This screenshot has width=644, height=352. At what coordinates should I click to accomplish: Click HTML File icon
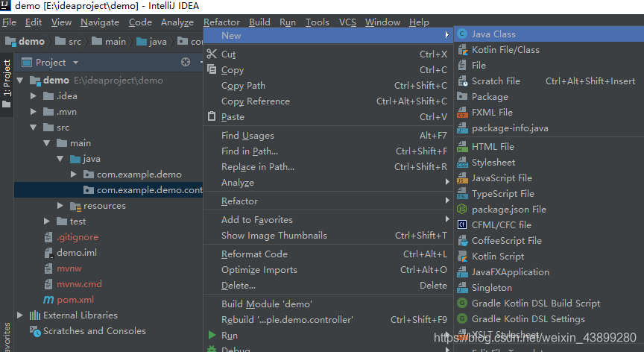tap(462, 147)
